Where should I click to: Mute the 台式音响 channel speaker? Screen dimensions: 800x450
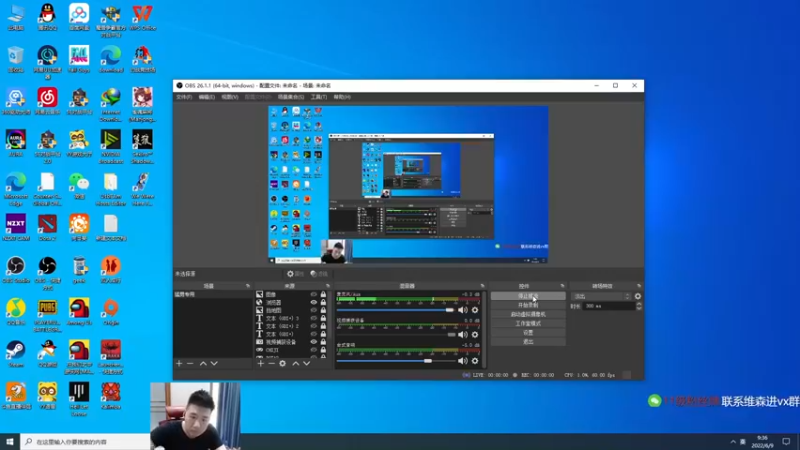click(x=462, y=361)
